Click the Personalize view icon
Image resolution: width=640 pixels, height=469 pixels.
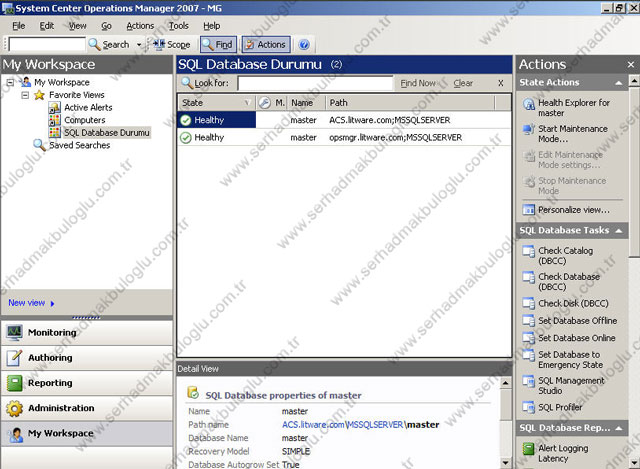[x=529, y=210]
